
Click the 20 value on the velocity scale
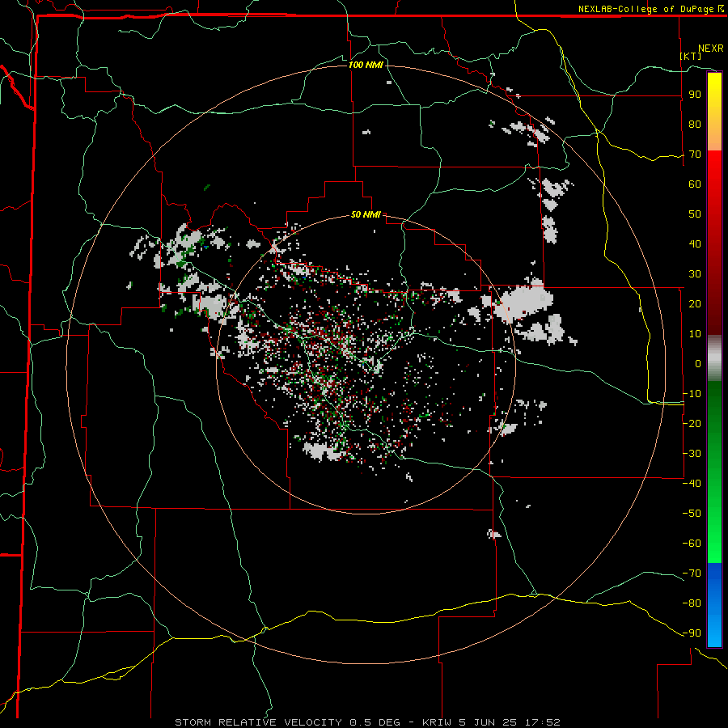[x=695, y=303]
